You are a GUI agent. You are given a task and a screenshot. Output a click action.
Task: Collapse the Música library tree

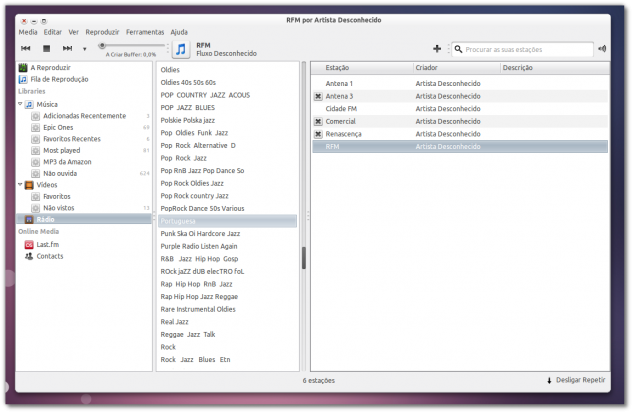pos(20,104)
